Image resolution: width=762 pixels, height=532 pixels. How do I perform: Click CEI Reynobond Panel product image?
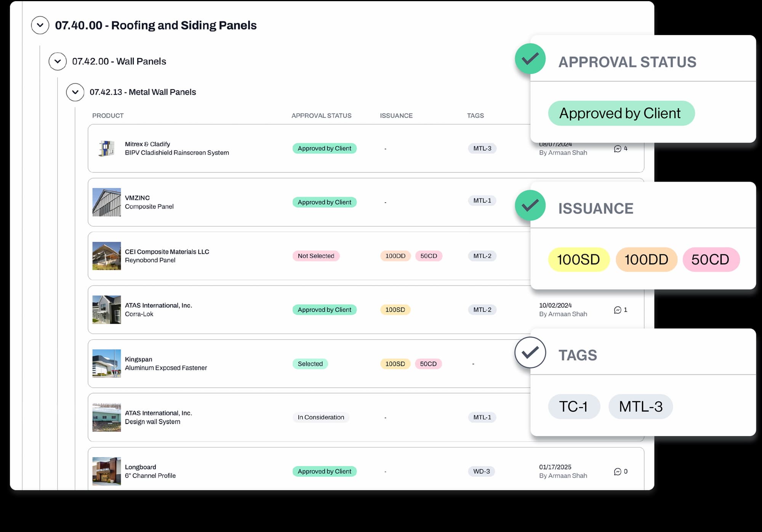click(x=107, y=256)
